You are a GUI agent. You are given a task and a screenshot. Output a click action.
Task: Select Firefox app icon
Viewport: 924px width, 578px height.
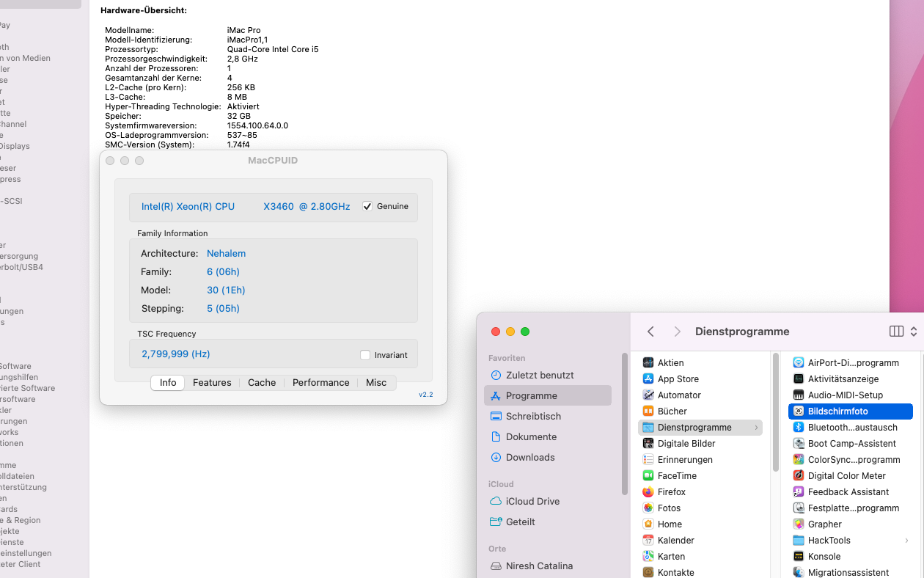pyautogui.click(x=648, y=492)
